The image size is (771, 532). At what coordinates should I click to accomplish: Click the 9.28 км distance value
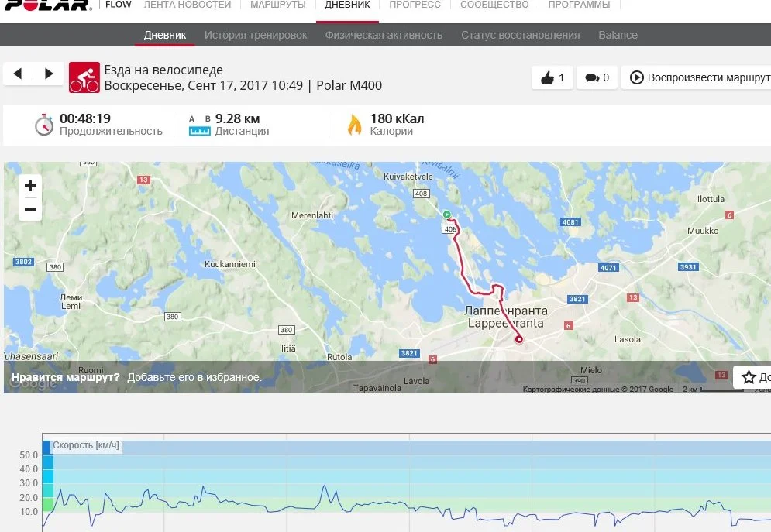(237, 118)
